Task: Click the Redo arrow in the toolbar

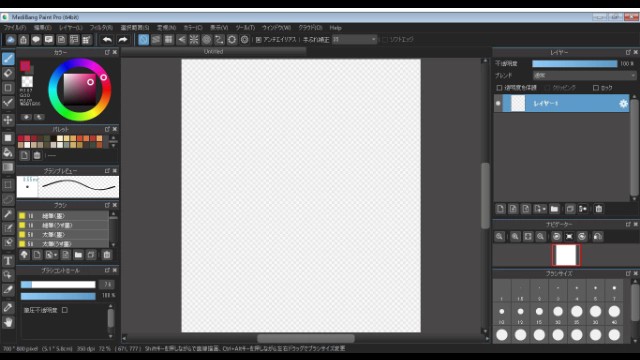Action: pos(122,40)
